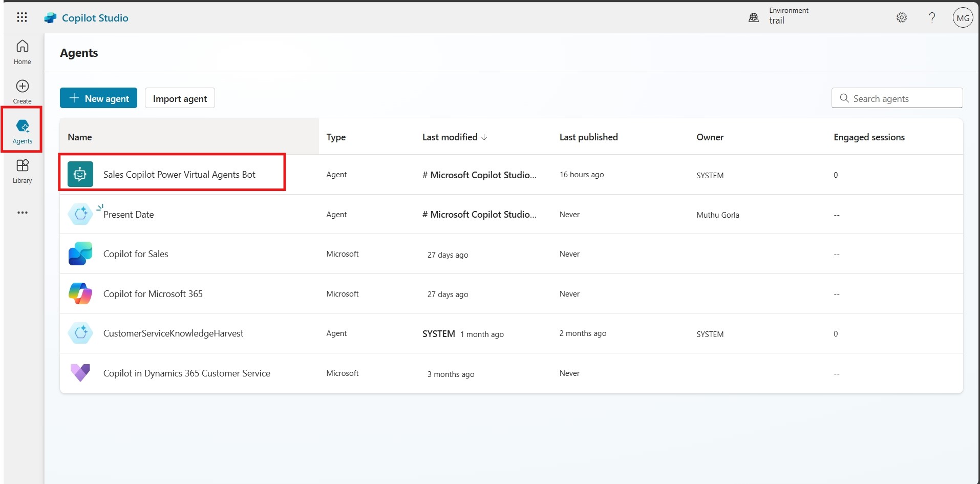Click the New agent button
The width and height of the screenshot is (980, 484).
(98, 98)
